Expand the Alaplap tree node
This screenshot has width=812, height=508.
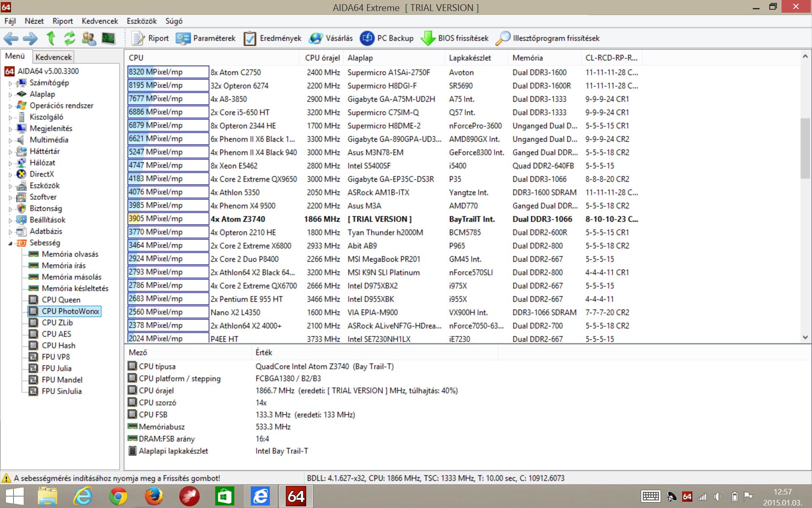click(11, 95)
